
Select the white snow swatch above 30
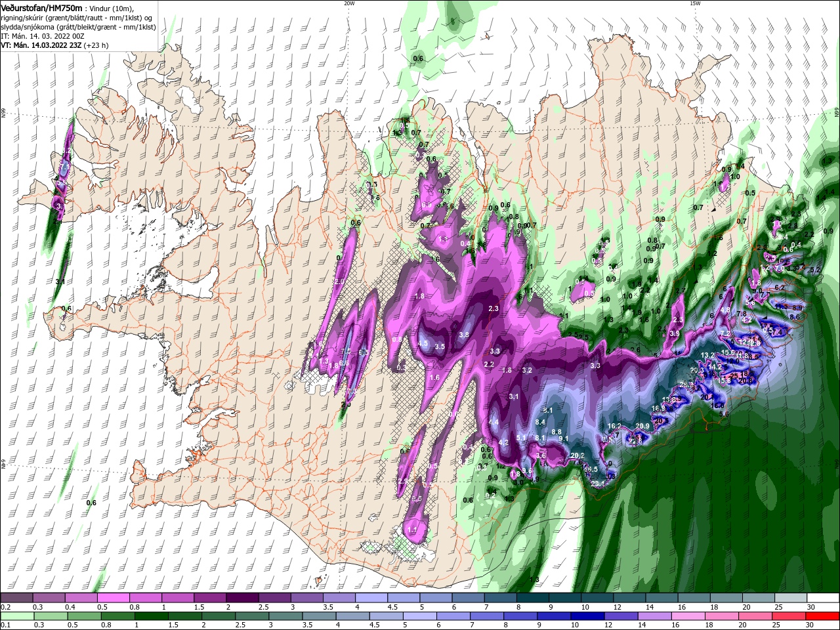point(824,598)
